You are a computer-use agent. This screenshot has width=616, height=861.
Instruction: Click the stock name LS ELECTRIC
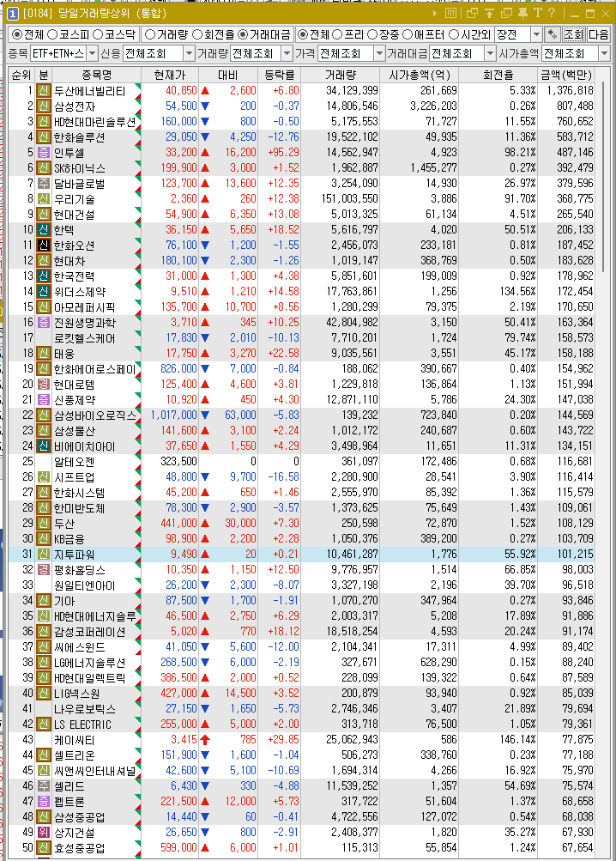coord(82,725)
